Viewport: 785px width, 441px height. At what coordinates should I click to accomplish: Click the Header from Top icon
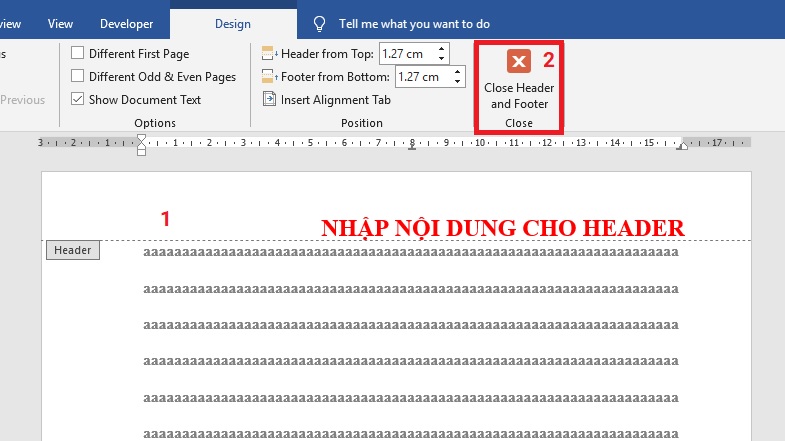268,53
